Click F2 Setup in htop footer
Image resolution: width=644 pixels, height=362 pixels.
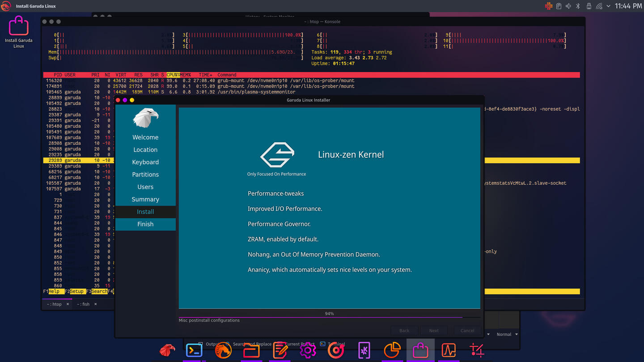point(75,291)
